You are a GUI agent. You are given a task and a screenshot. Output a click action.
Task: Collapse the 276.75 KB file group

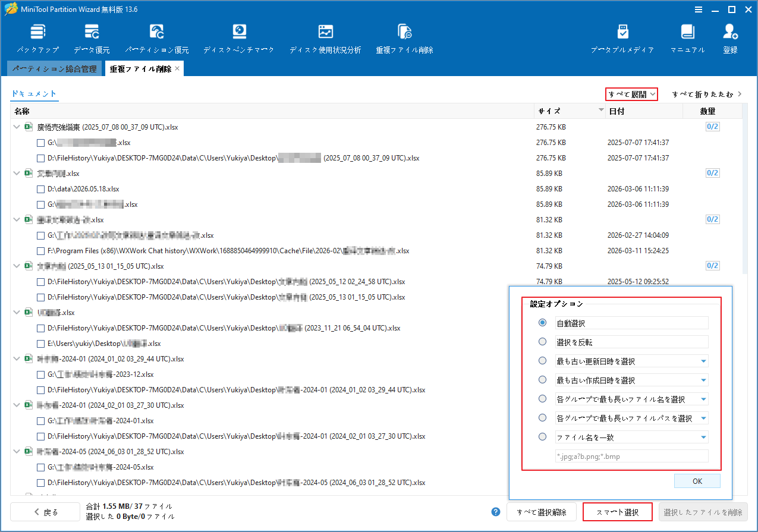pos(17,127)
